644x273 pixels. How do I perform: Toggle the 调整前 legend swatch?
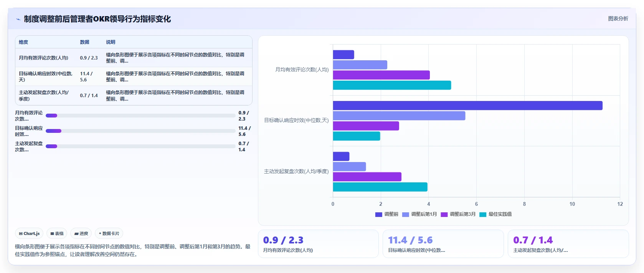[x=378, y=214]
